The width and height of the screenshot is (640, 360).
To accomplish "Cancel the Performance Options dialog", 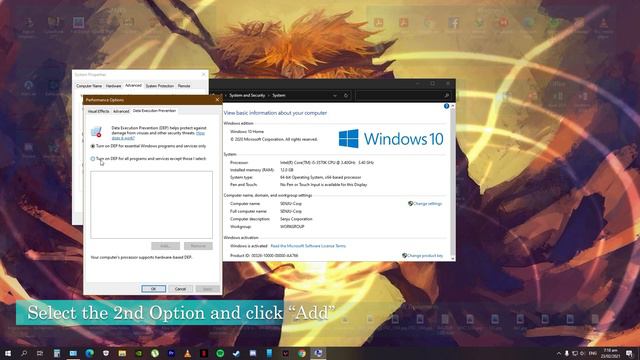I will (180, 289).
